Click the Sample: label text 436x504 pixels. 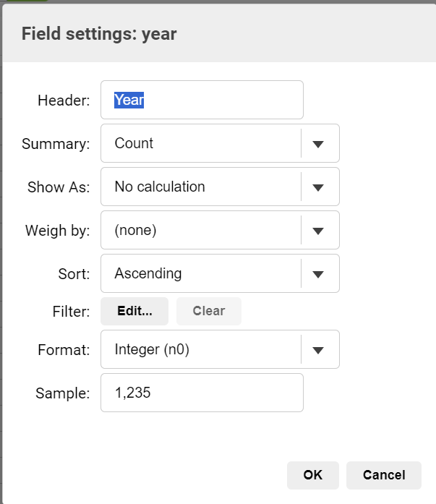[x=62, y=393]
